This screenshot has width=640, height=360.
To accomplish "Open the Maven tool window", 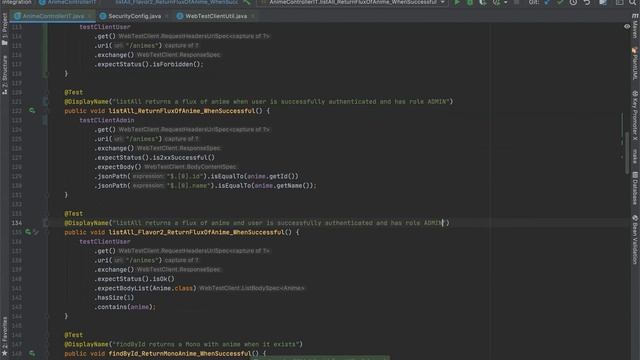I will point(635,25).
